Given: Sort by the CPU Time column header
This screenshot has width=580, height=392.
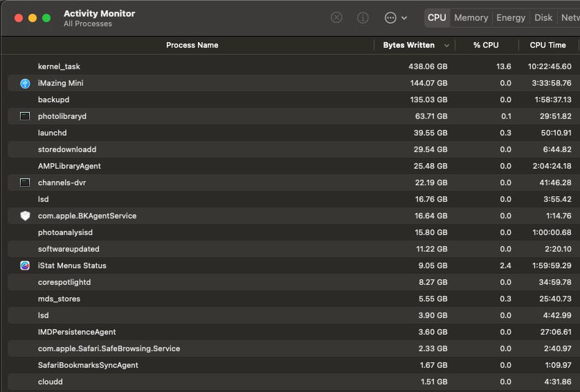Looking at the screenshot, I should click(x=547, y=45).
